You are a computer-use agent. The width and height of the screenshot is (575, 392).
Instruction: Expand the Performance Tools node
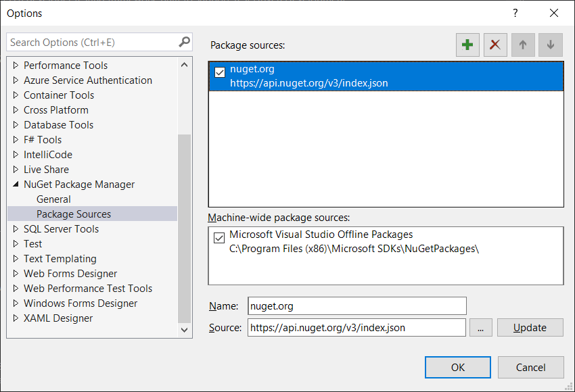click(x=16, y=65)
